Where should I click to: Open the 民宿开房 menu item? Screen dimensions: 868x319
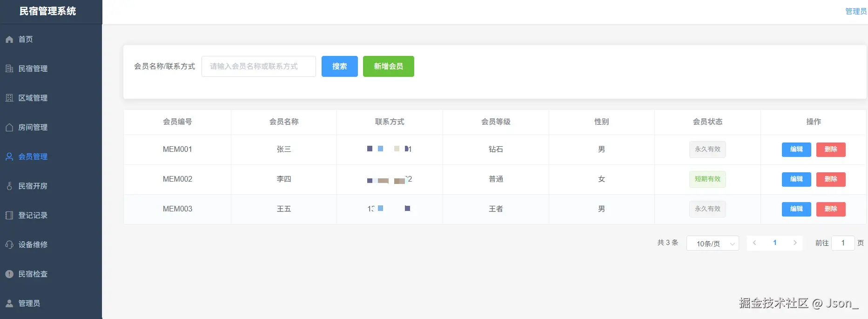[x=51, y=186]
